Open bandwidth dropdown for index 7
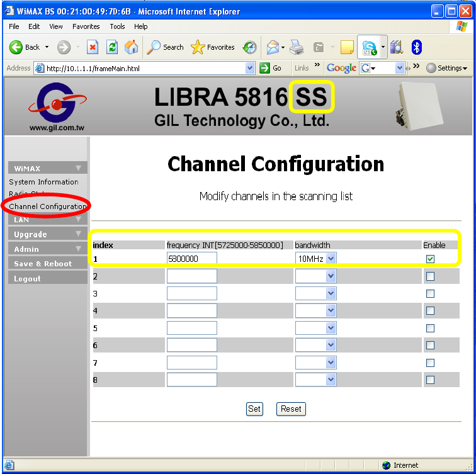 (x=315, y=363)
